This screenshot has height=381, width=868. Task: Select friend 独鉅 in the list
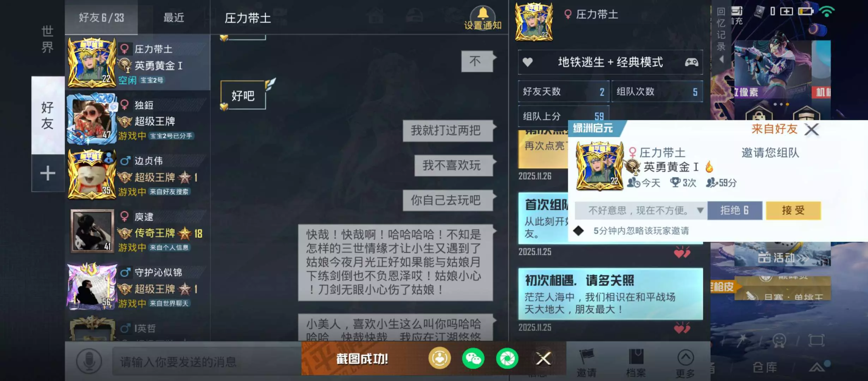pos(138,119)
